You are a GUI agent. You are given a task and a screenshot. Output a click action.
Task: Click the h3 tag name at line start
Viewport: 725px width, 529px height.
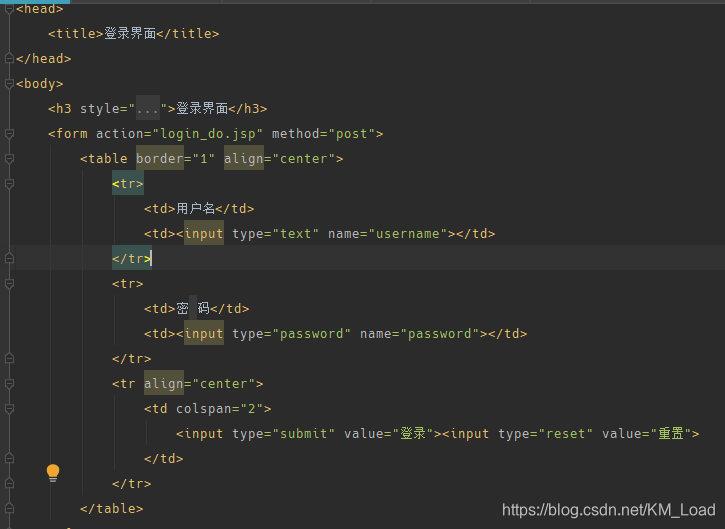(64, 109)
